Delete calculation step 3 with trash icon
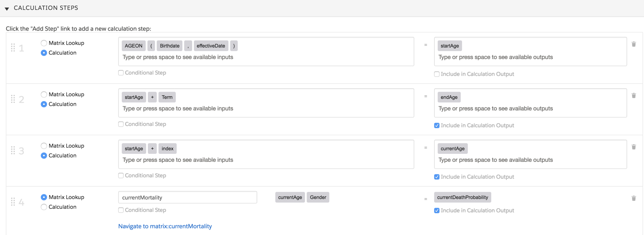 [634, 147]
